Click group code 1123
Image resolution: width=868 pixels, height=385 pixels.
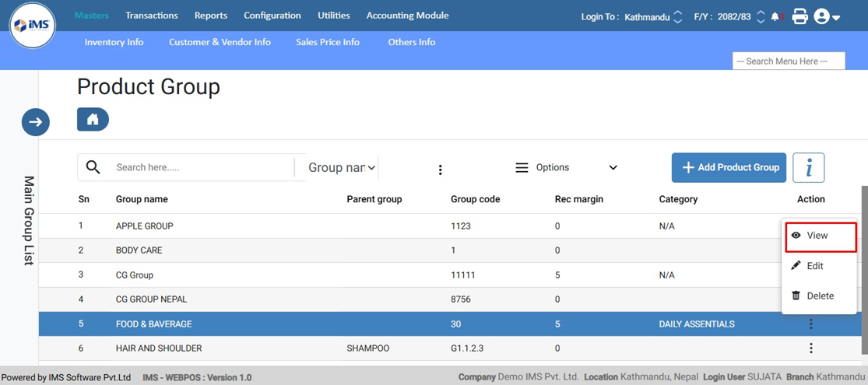click(461, 226)
